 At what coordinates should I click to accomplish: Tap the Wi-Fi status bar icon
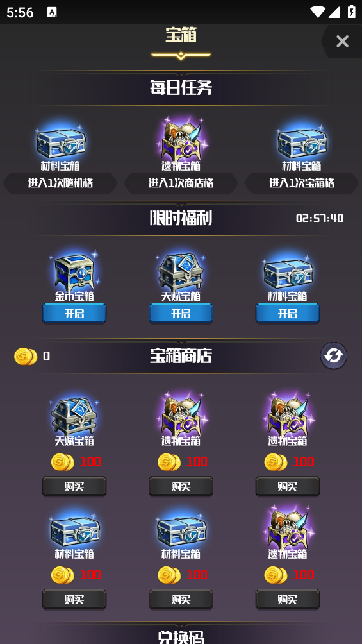[x=318, y=12]
